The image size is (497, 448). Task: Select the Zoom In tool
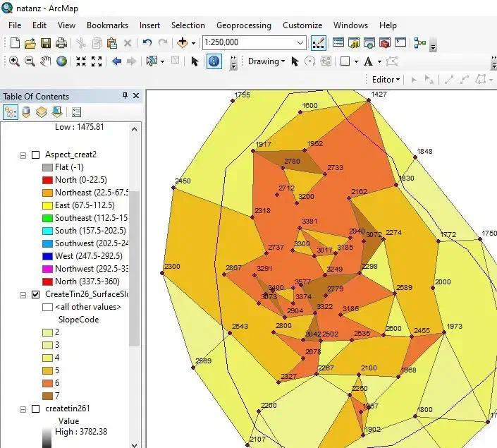point(14,61)
